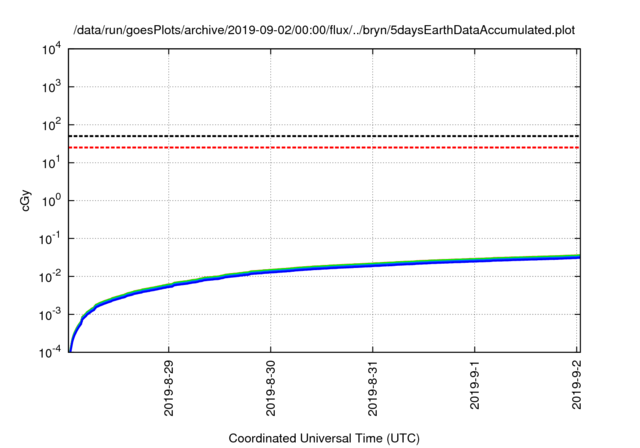Click the 10^4 y-axis tick label
Image resolution: width=640 pixels, height=448 pixels.
[51, 49]
